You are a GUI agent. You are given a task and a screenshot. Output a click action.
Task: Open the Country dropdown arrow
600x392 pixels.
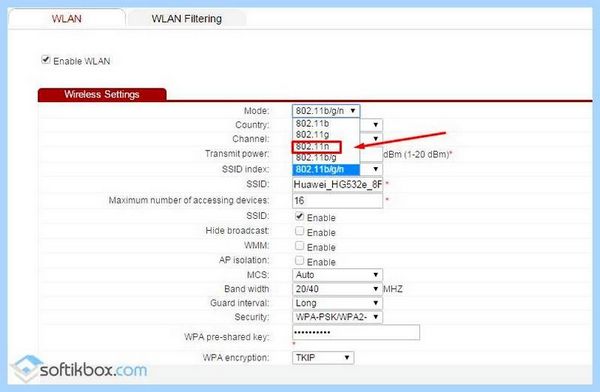point(375,125)
